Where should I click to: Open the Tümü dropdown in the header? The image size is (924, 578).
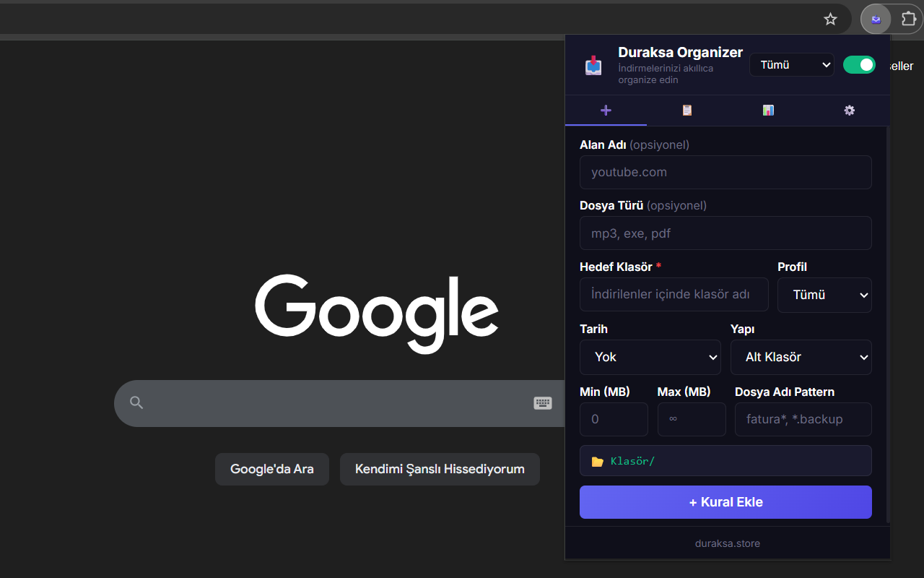pos(791,64)
